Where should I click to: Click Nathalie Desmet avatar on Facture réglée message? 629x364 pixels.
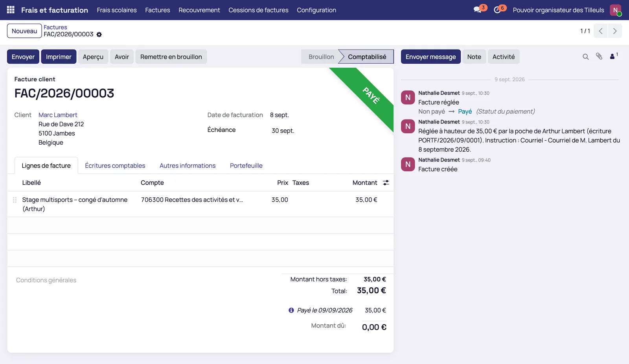click(x=408, y=97)
